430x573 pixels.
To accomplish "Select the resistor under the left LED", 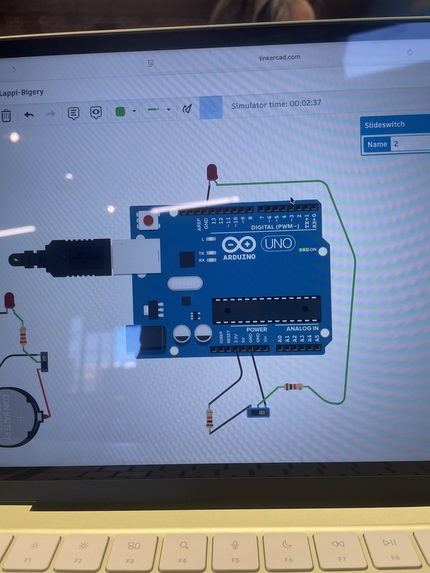I will point(23,335).
